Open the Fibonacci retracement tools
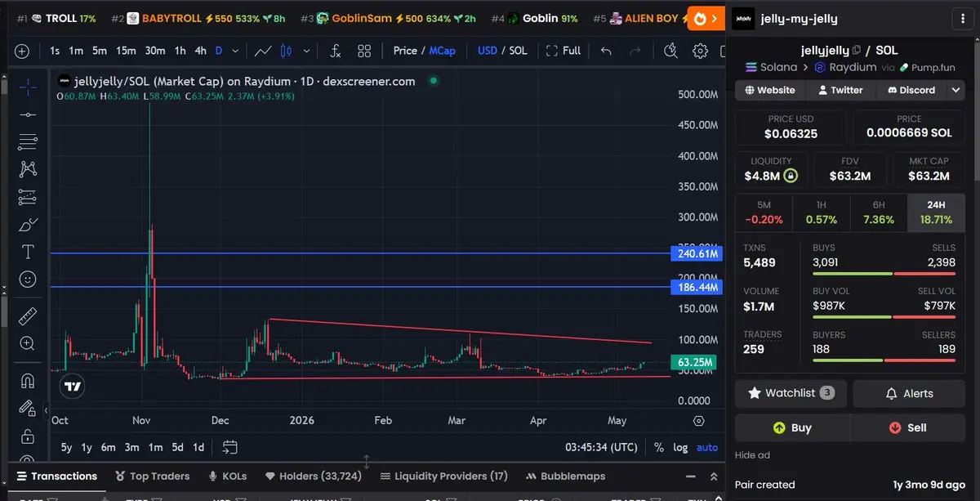 pos(28,142)
